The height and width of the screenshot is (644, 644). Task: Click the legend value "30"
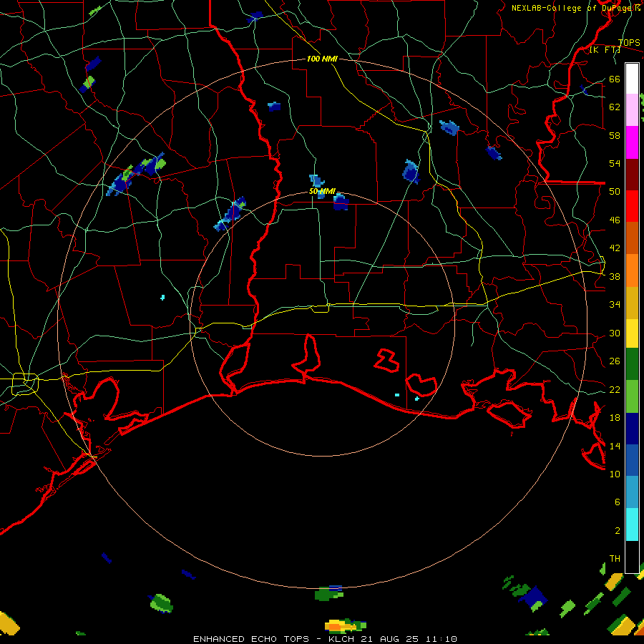[x=615, y=333]
